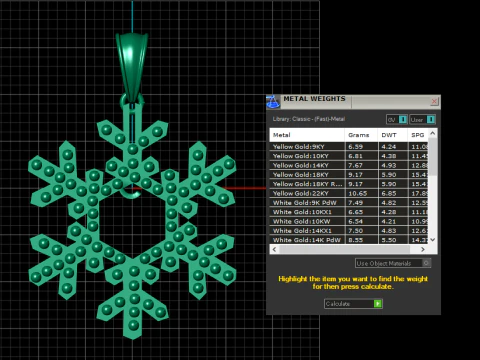The width and height of the screenshot is (480, 360).
Task: Select the Yellow Gold:10KY row
Action: (x=349, y=156)
